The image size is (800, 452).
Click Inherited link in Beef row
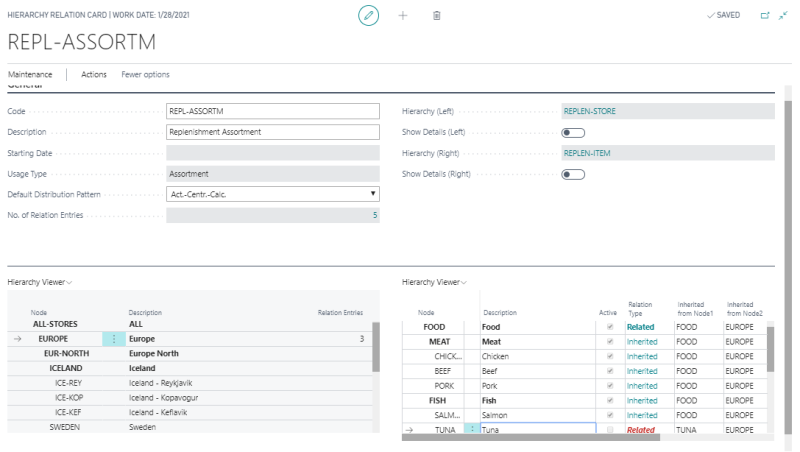[642, 371]
